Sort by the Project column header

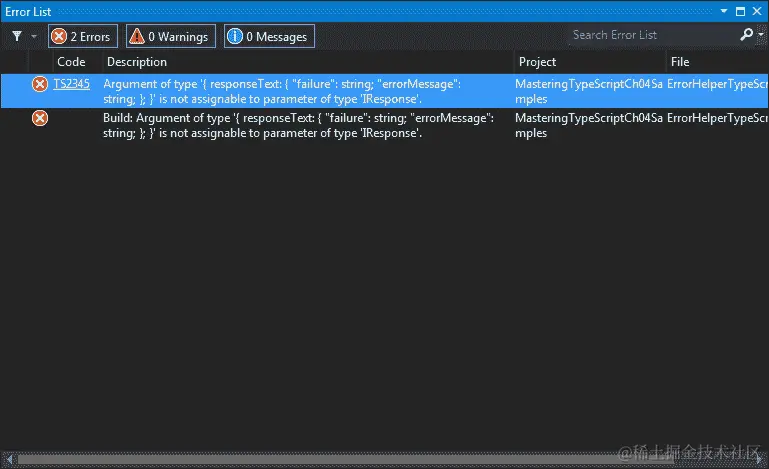538,62
